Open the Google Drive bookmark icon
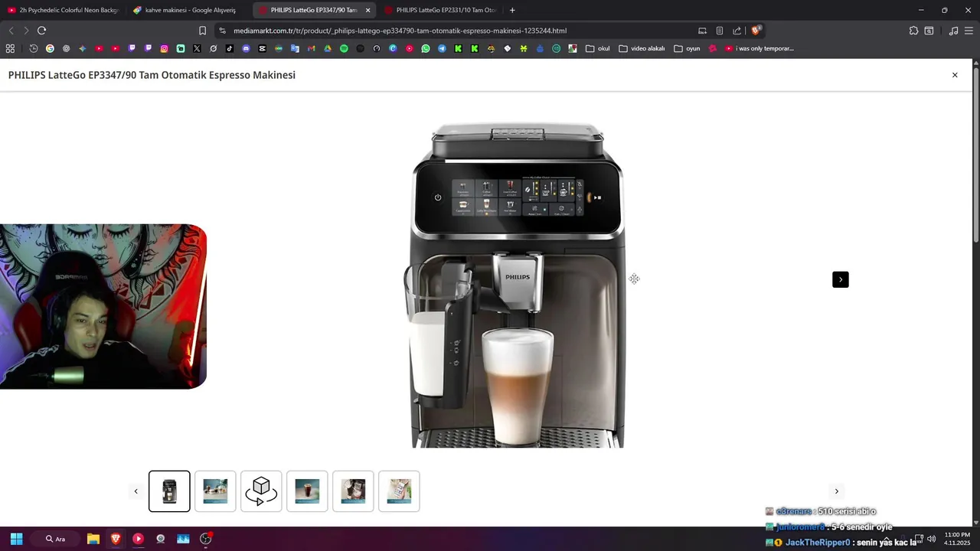This screenshot has width=980, height=551. 328,48
